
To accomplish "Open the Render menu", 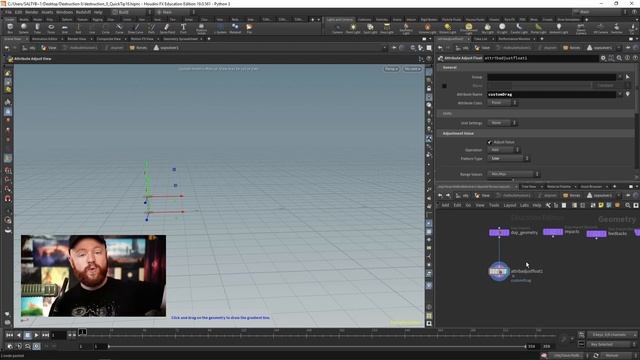I will [31, 12].
